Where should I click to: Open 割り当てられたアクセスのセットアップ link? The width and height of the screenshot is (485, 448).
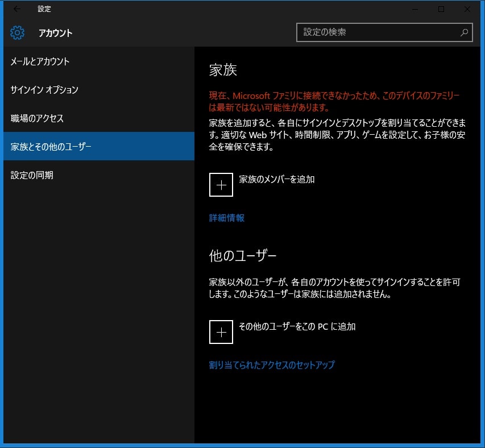pos(272,365)
